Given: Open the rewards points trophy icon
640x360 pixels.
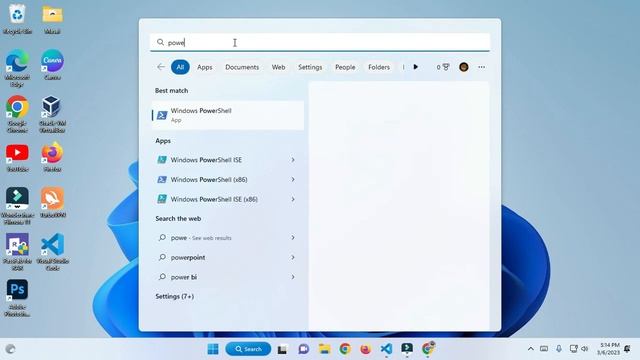Looking at the screenshot, I should point(443,67).
